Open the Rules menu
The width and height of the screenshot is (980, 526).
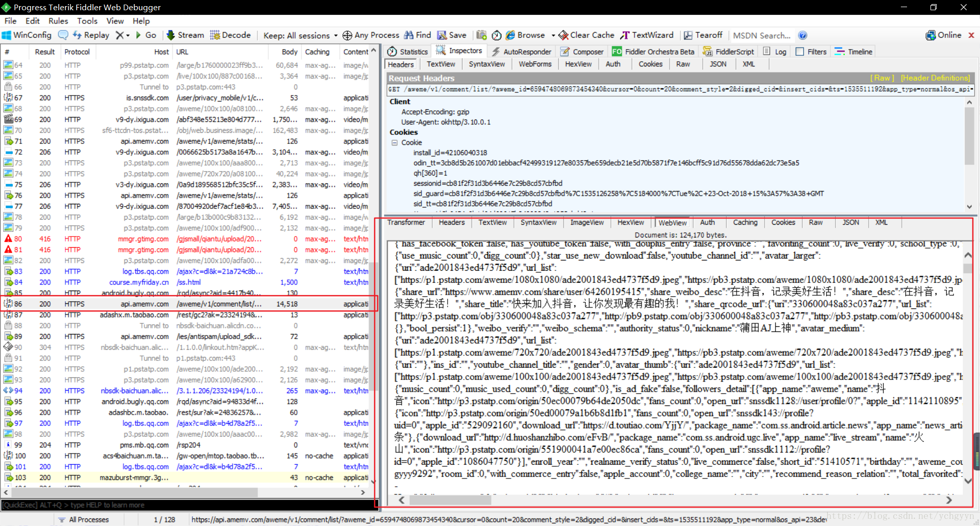tap(58, 21)
